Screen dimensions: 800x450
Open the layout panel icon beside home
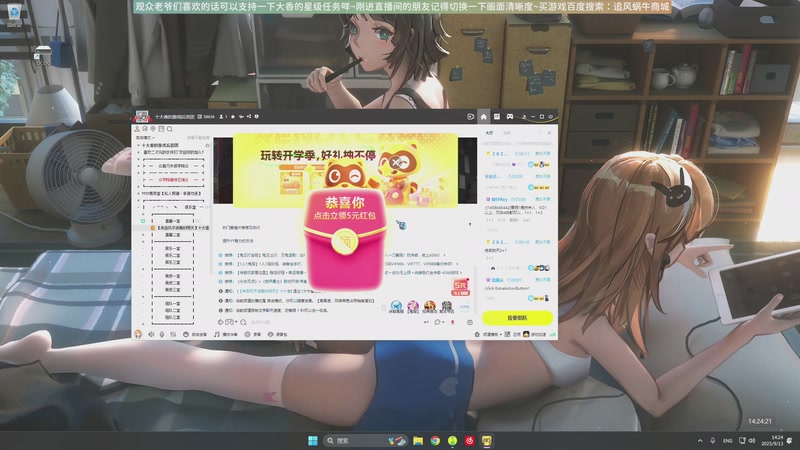(496, 117)
